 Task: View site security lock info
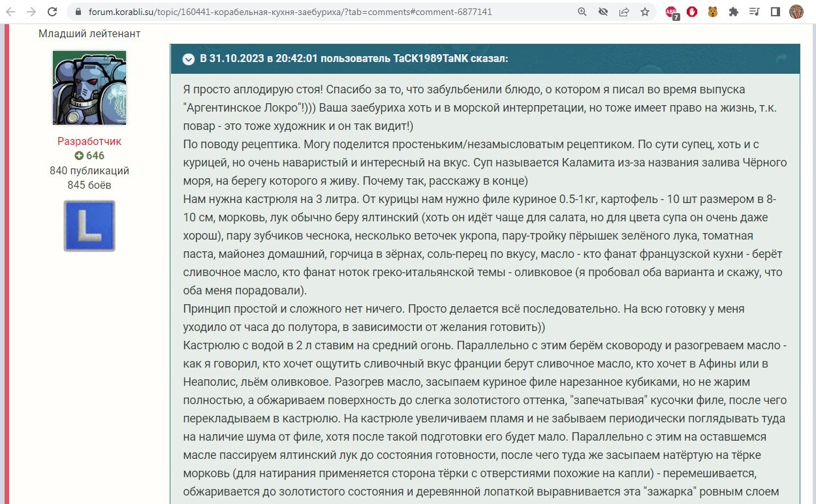[x=78, y=12]
